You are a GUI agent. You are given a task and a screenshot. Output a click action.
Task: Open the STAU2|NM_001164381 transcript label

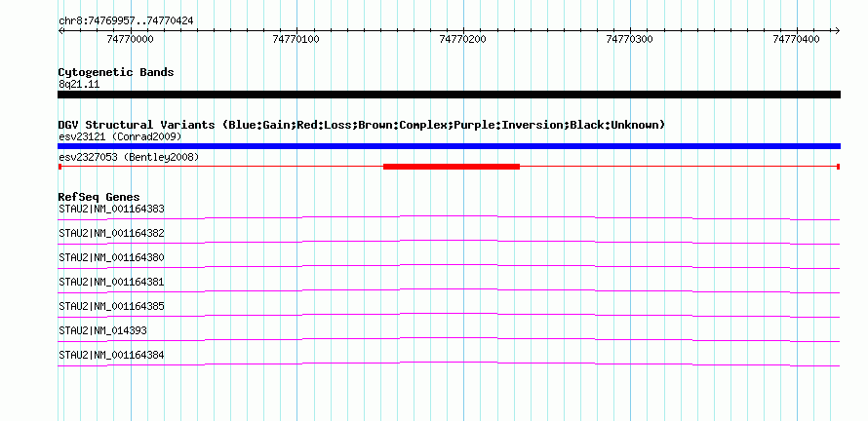tap(111, 283)
